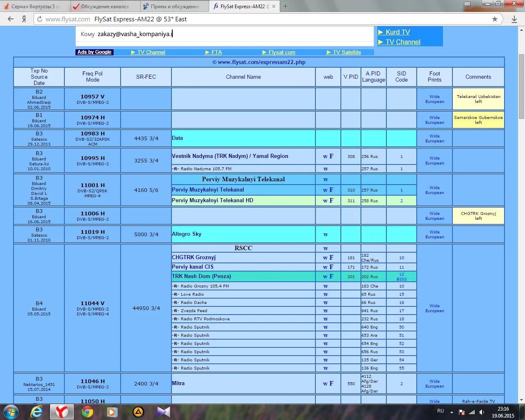
Task: Switch to the Обсуждение каналов tab
Action: (x=105, y=7)
